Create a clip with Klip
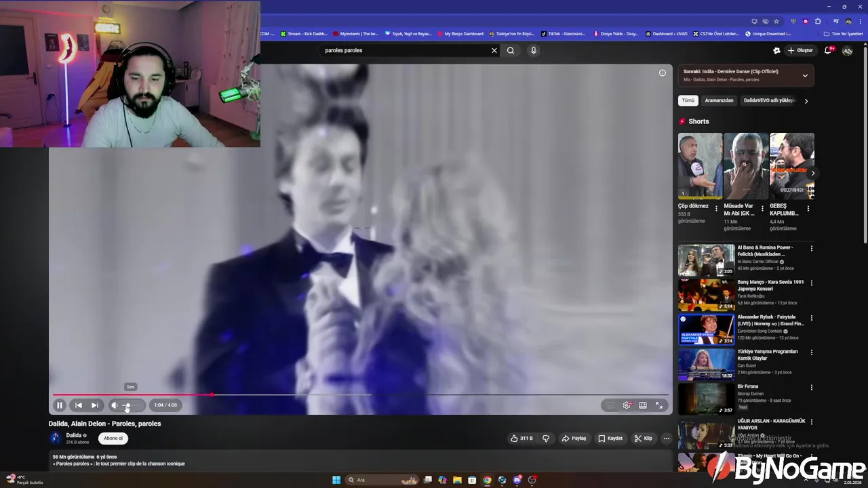Screen dimensions: 868x488 [x=643, y=439]
